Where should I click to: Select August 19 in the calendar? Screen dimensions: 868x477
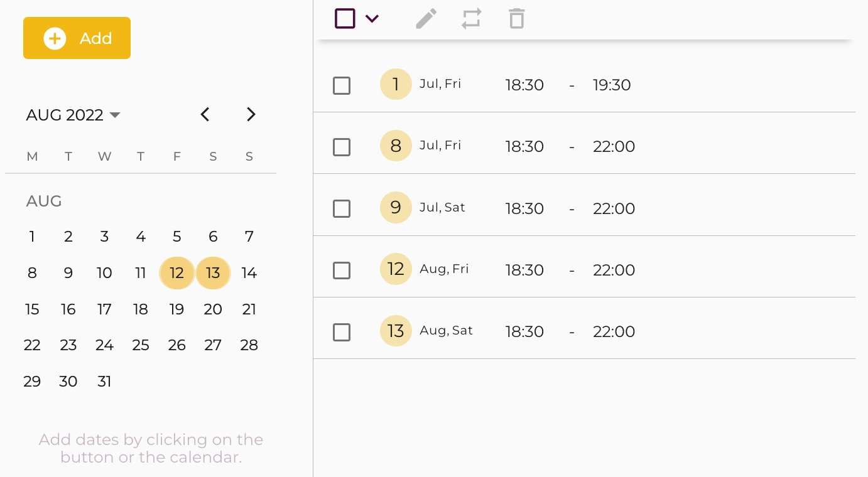(177, 309)
